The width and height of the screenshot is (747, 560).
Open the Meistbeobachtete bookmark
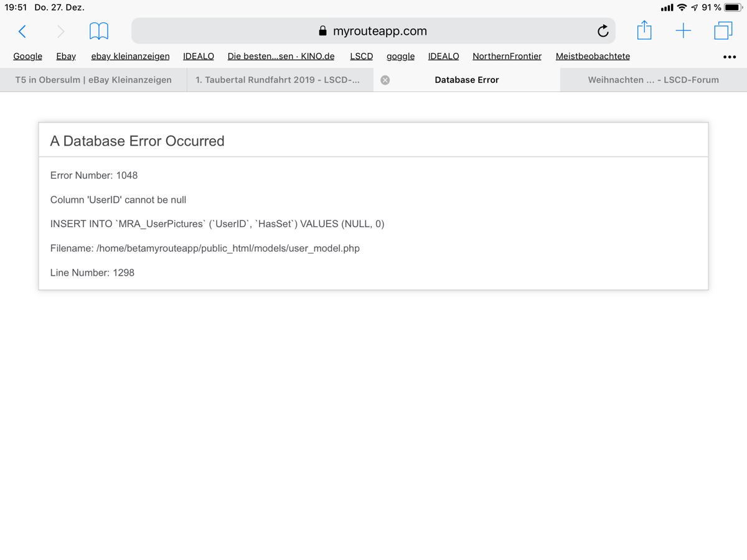point(593,56)
